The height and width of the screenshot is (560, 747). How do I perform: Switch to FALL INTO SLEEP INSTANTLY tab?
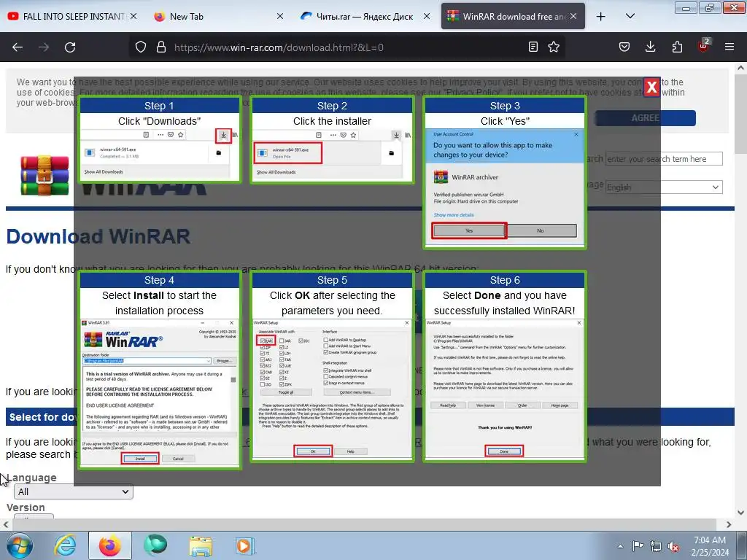[x=71, y=16]
